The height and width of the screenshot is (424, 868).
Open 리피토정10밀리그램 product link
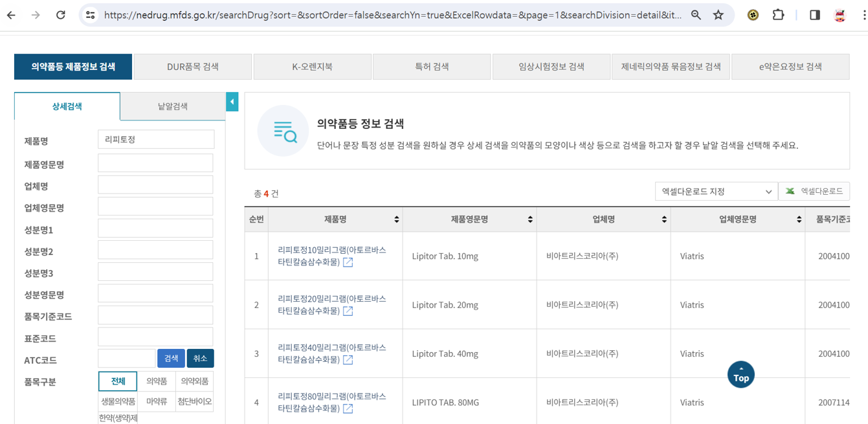(331, 256)
